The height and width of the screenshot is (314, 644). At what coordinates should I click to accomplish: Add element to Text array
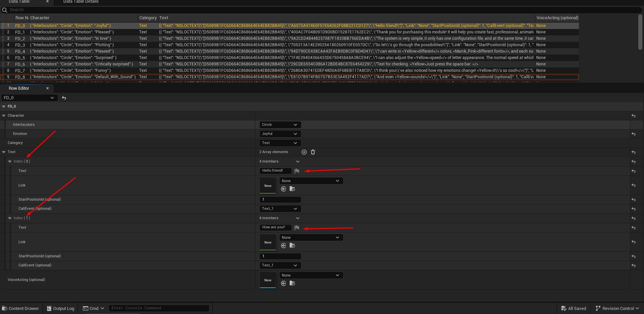click(304, 152)
